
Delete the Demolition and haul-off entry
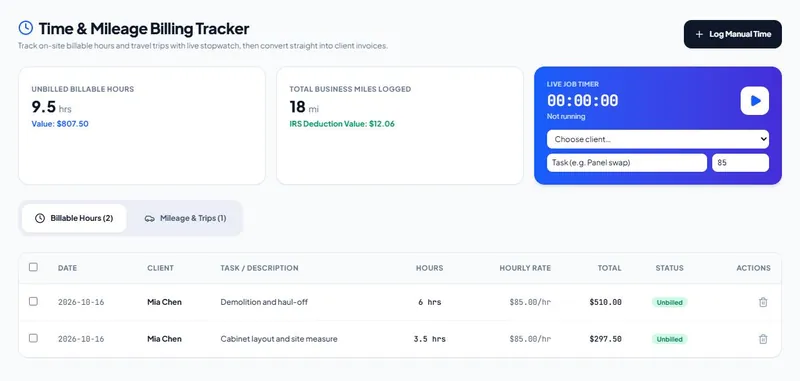point(763,302)
